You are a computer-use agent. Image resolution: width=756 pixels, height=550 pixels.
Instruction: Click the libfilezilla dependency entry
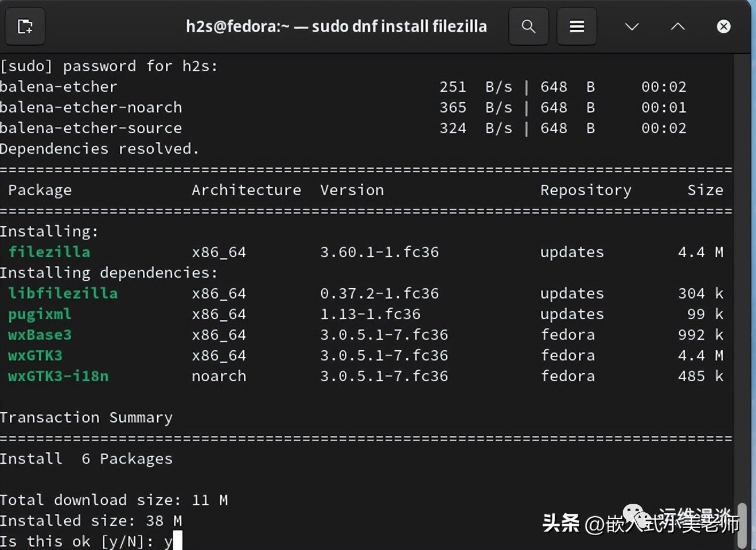[x=63, y=293]
